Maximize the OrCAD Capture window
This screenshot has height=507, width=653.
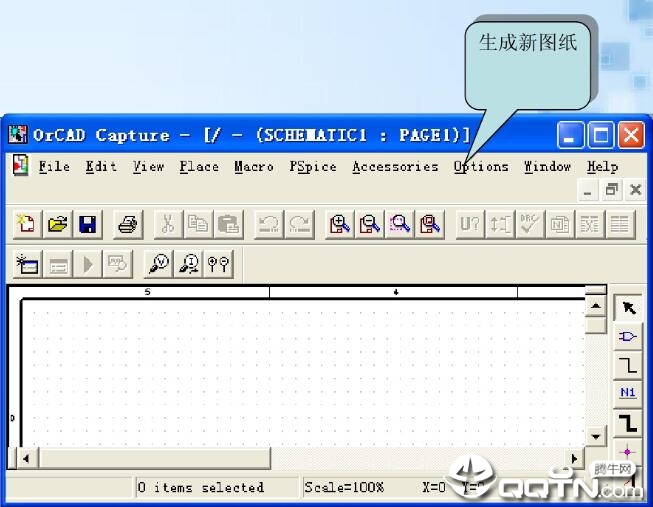[x=601, y=135]
